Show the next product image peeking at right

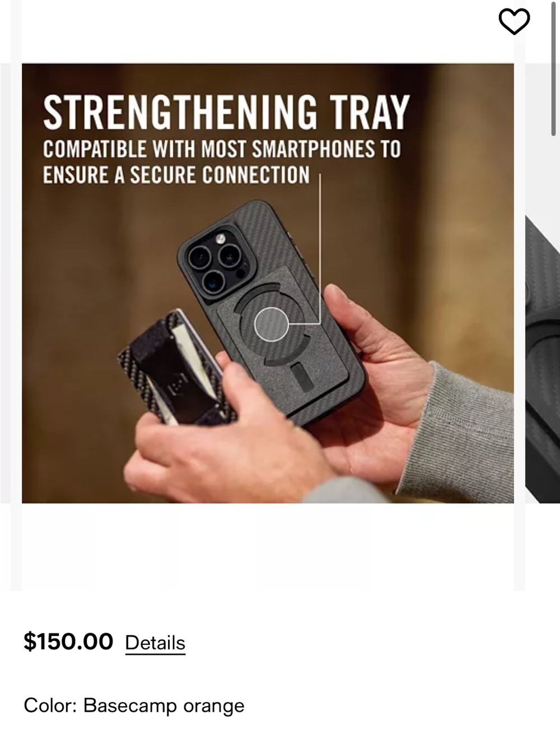(542, 359)
